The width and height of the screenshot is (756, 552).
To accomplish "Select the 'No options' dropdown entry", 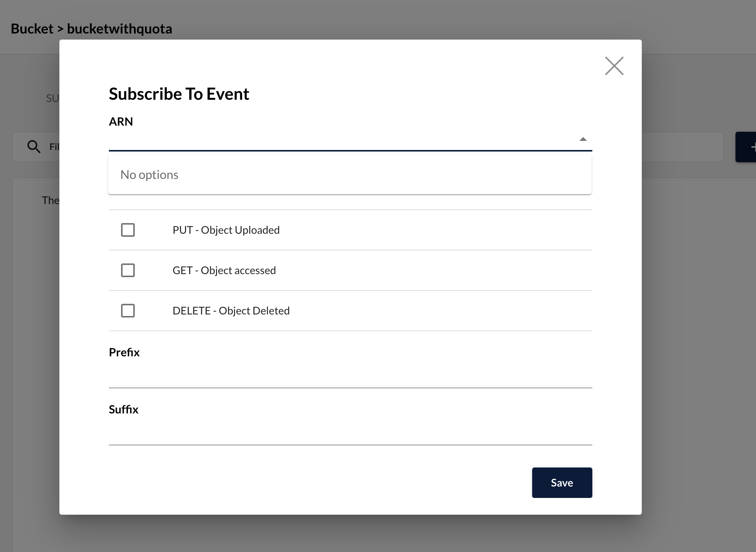I will point(149,175).
